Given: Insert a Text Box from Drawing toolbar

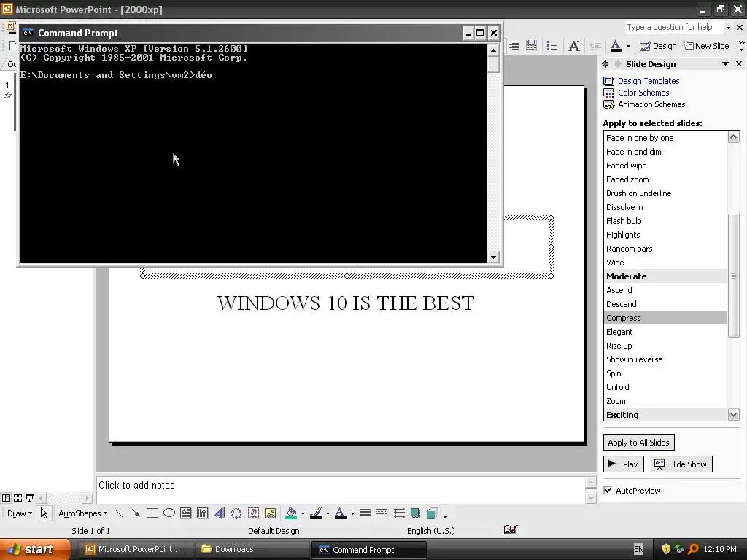Looking at the screenshot, I should [x=186, y=513].
